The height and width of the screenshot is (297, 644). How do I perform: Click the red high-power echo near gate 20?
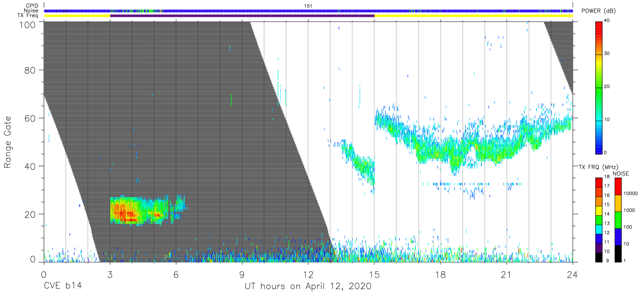point(125,213)
